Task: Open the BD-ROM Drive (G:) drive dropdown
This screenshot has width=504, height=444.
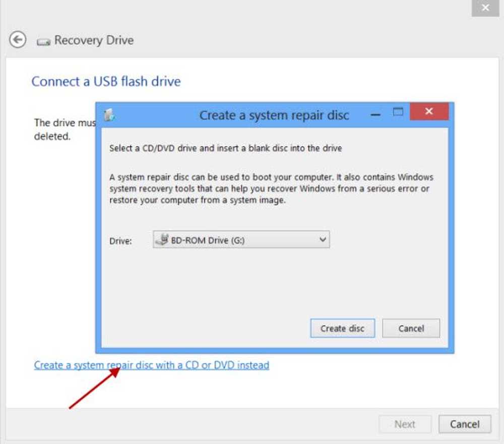Action: click(241, 240)
